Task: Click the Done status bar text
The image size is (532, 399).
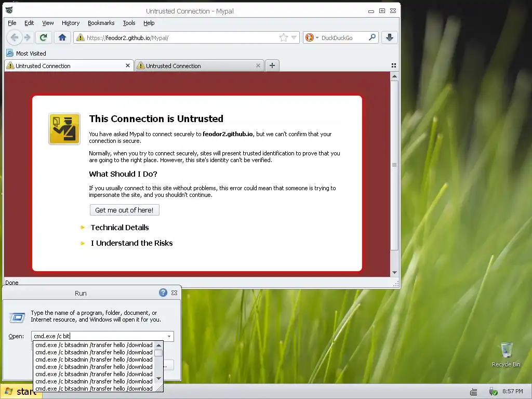Action: 12,282
